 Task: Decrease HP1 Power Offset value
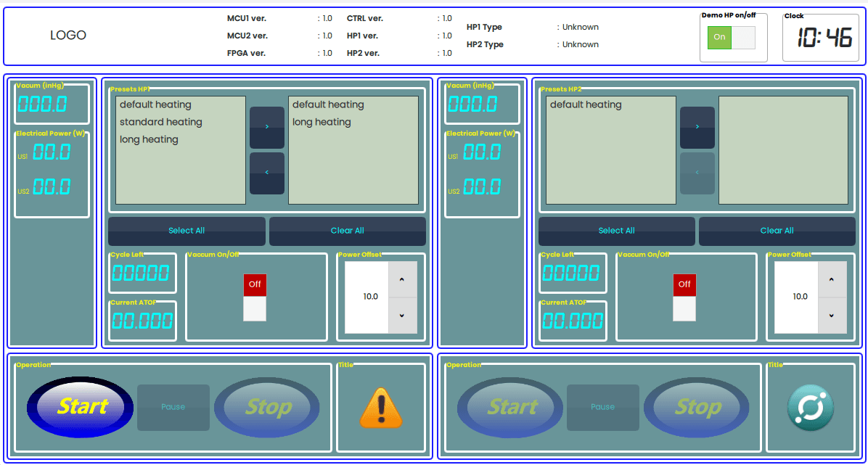coord(402,316)
